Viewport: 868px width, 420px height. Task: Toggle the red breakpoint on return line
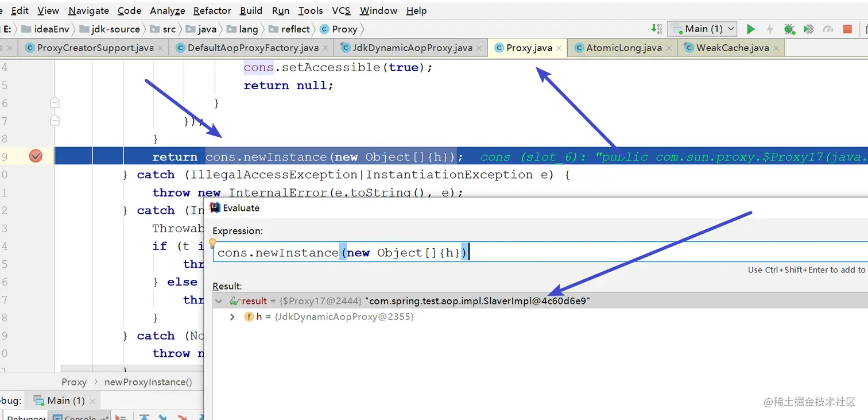(36, 156)
